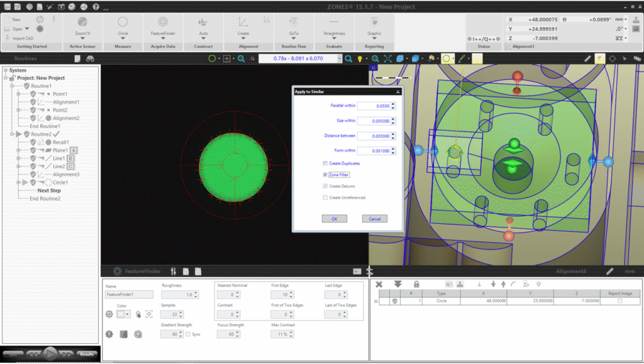Click the lock icon in results toolbar
Screen dimensions: 644x364
(416, 284)
